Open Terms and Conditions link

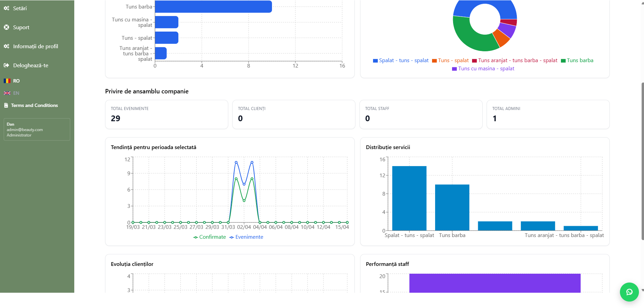(x=34, y=105)
